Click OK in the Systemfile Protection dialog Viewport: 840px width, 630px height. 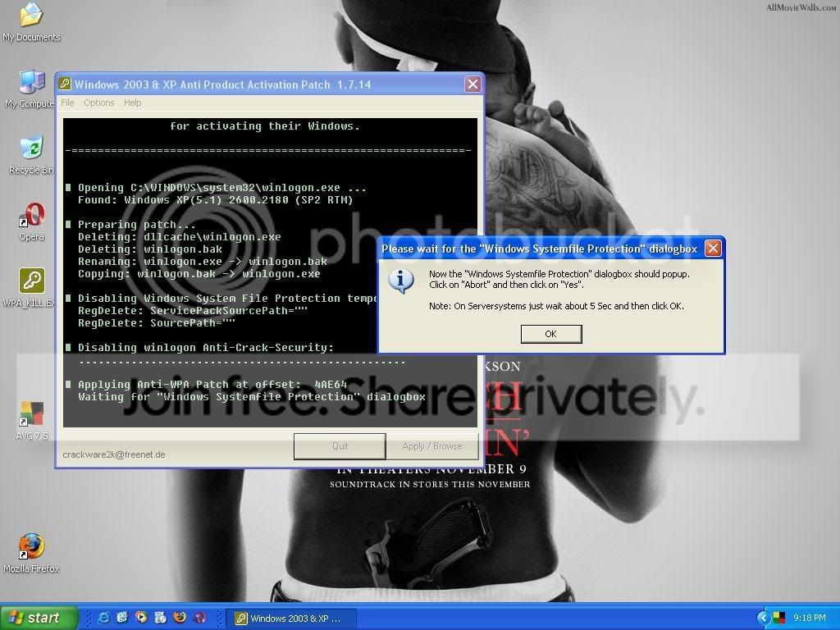[551, 334]
